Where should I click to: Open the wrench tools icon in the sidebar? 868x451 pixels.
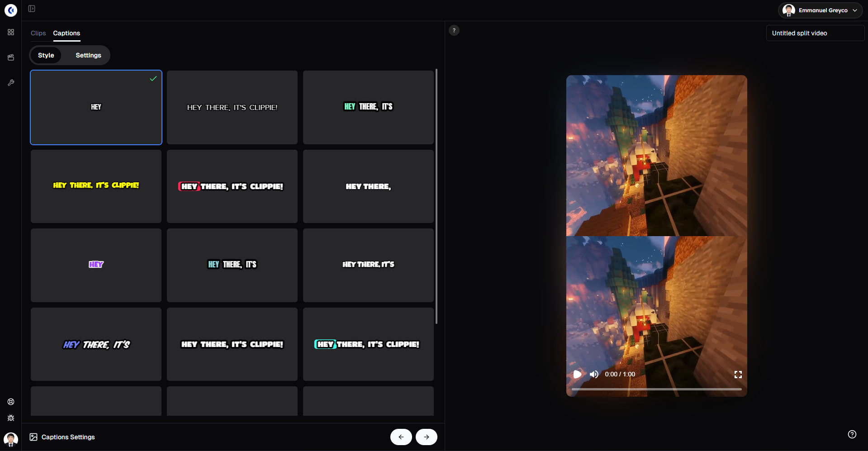[x=11, y=83]
